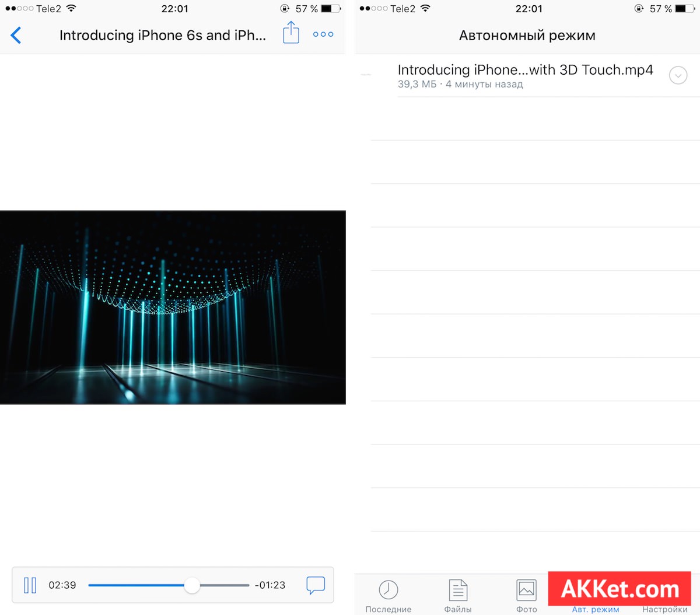Image resolution: width=700 pixels, height=615 pixels.
Task: Open the three-dot more options menu
Action: pos(323,34)
